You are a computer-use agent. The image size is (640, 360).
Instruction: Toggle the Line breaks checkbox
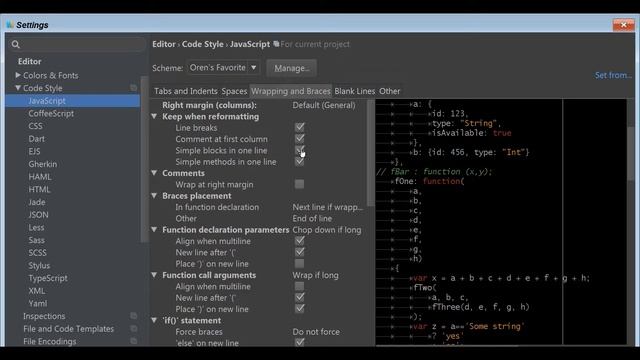point(299,127)
